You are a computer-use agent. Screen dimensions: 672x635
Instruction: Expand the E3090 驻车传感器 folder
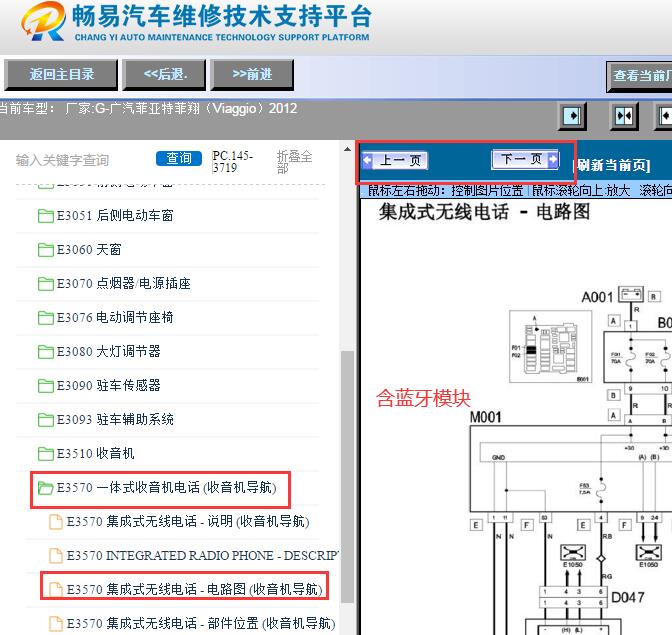(99, 386)
